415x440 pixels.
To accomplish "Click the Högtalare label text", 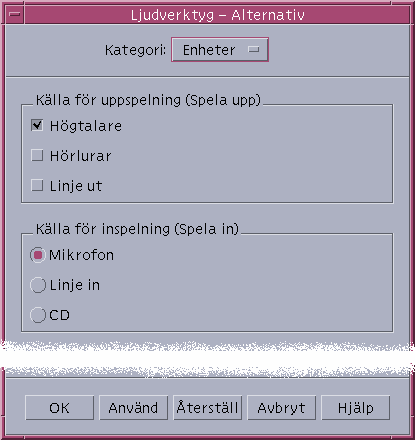I will (86, 126).
